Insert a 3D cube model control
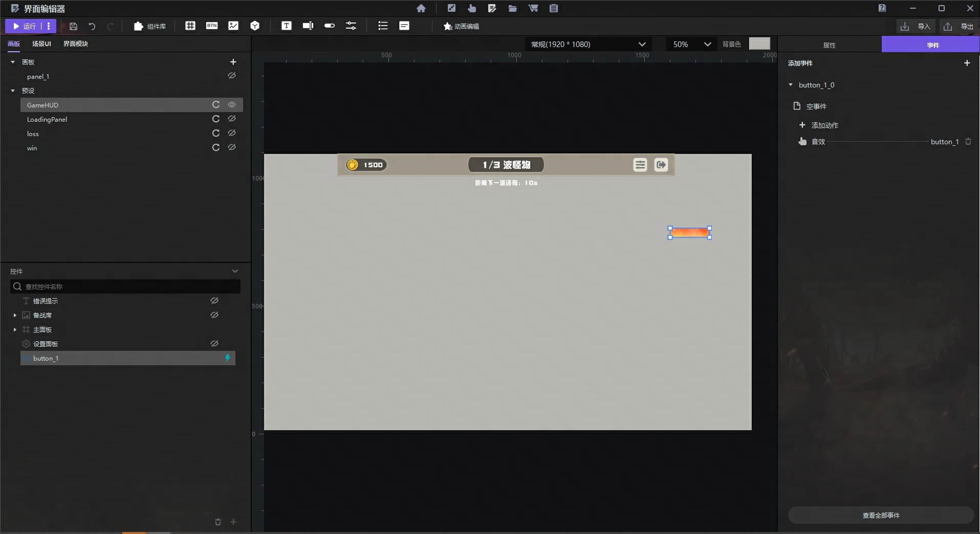Viewport: 980px width, 534px height. click(255, 26)
